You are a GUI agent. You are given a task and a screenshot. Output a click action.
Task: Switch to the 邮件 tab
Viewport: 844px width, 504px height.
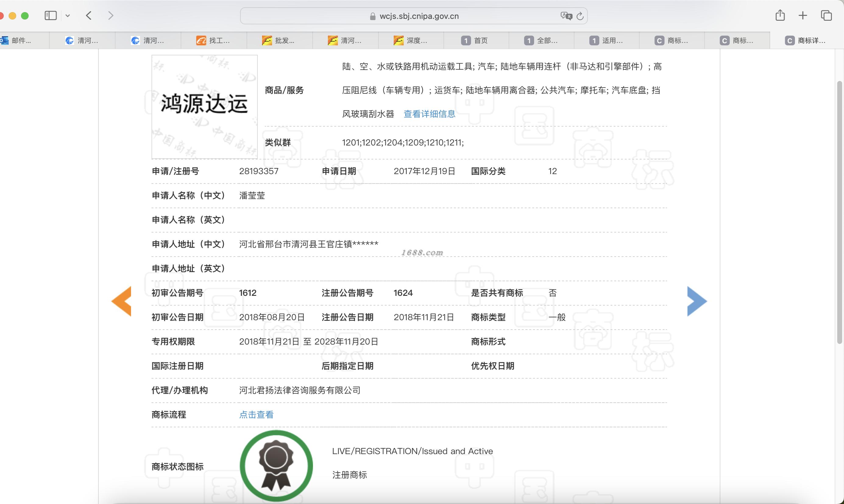pos(20,41)
